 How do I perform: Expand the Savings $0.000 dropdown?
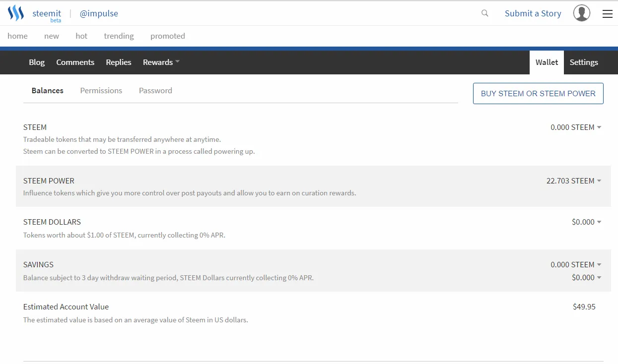point(586,278)
